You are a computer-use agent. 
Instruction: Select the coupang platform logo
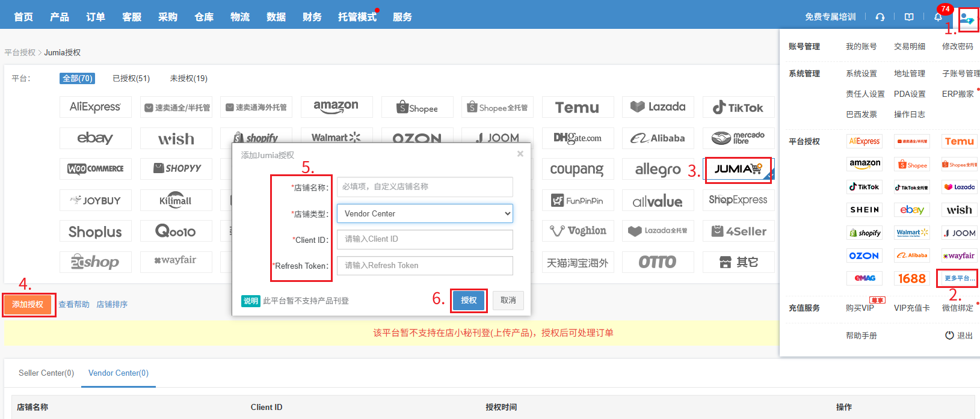(x=578, y=169)
